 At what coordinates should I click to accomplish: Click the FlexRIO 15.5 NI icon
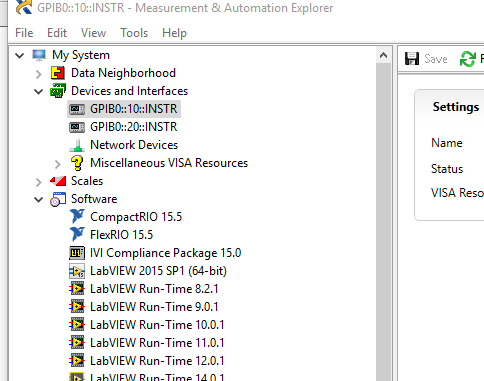[x=77, y=234]
